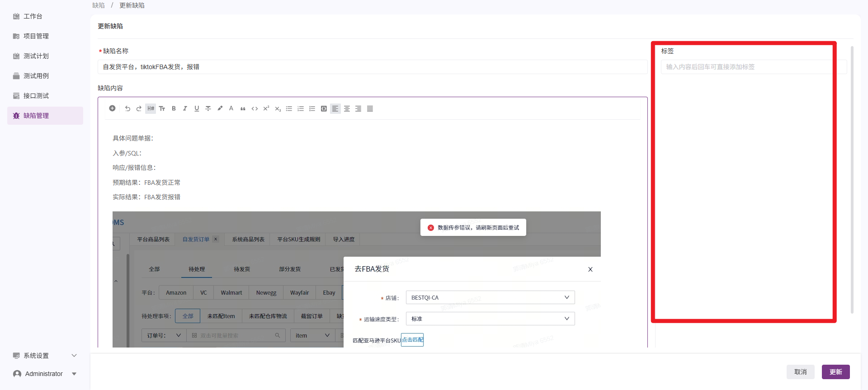Viewport: 868px width, 390px height.
Task: Expand the 系统设置 menu
Action: tap(45, 356)
